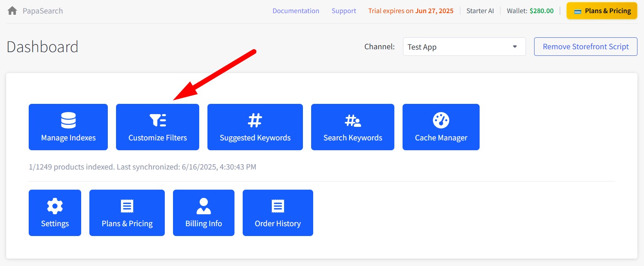Click the database icon on Manage Indexes
This screenshot has width=644, height=266.
point(68,120)
